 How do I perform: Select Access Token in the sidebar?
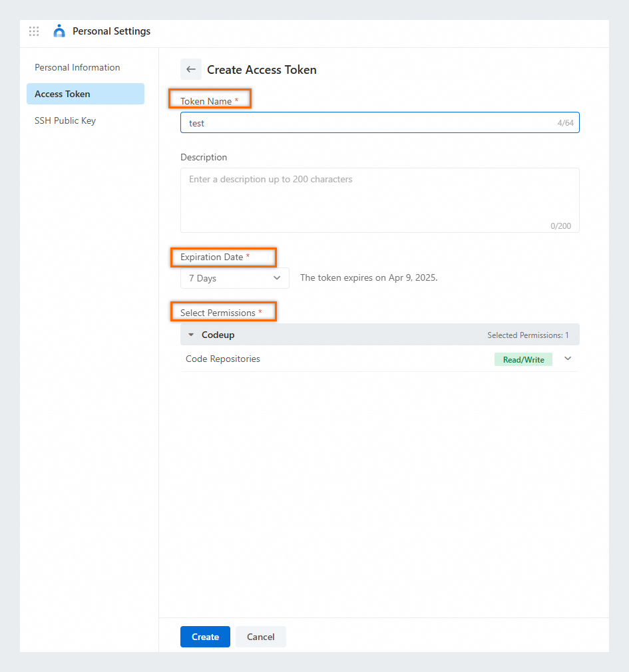tap(85, 94)
